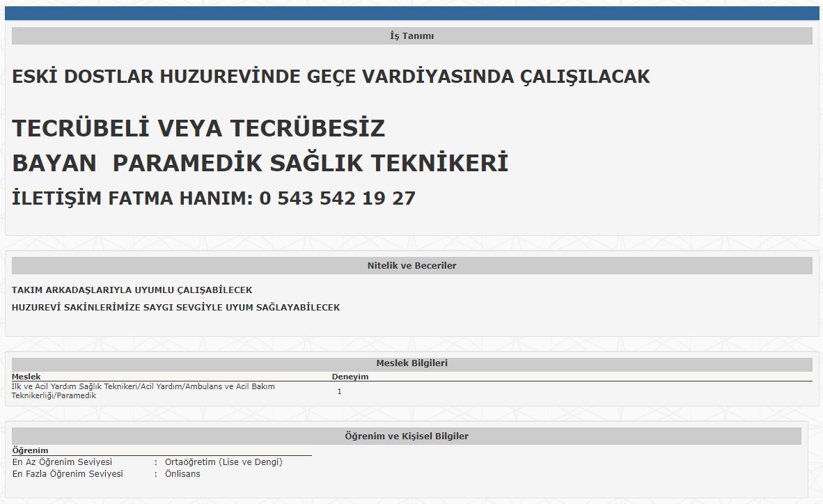Click the BAYAN PARAMEDİK SAĞLIK TEKNİKERİ text

(260, 164)
